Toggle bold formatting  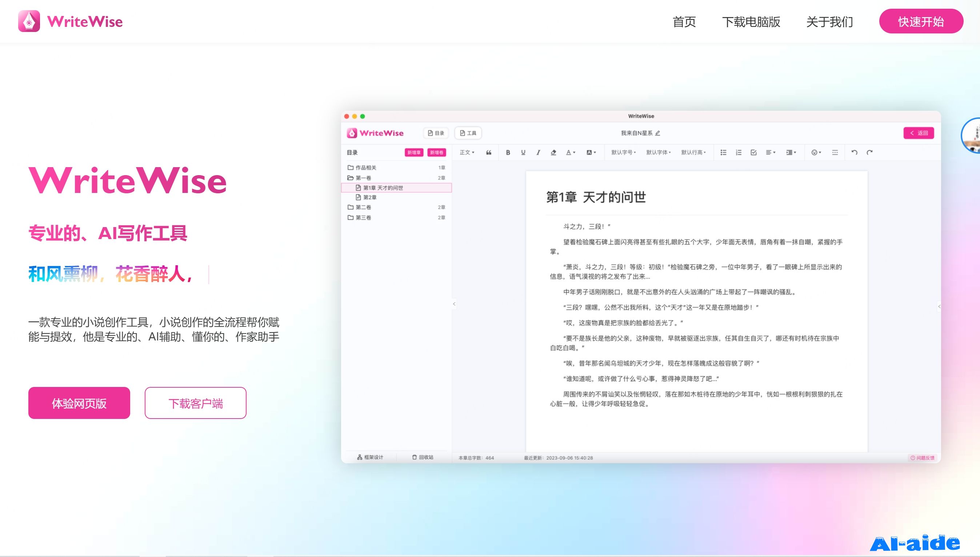[508, 152]
